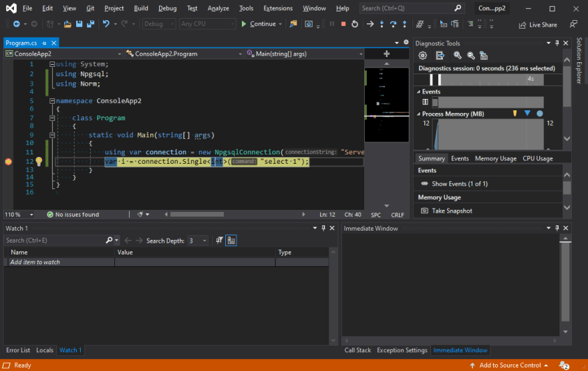The width and height of the screenshot is (588, 371).
Task: Step Over the current statement
Action: [x=393, y=24]
